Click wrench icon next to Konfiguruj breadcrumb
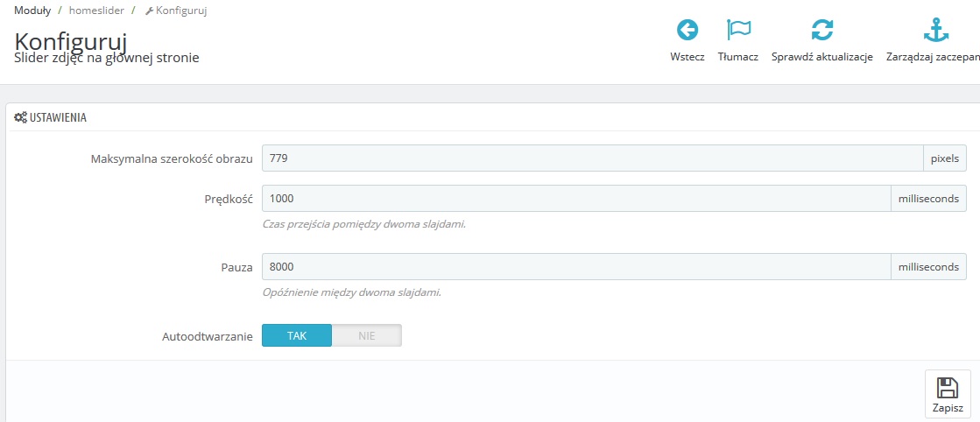 pos(149,11)
